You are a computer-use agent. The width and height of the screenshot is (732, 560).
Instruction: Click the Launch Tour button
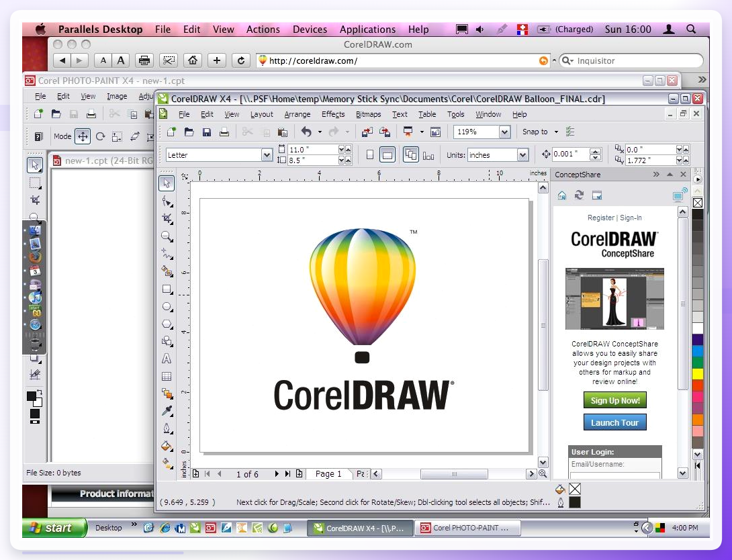pos(615,423)
